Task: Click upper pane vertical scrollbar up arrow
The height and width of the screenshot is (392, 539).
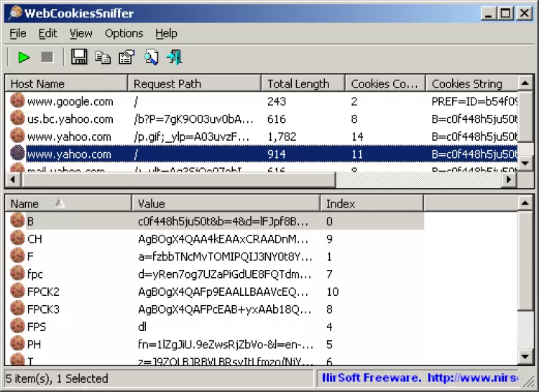Action: pos(525,83)
